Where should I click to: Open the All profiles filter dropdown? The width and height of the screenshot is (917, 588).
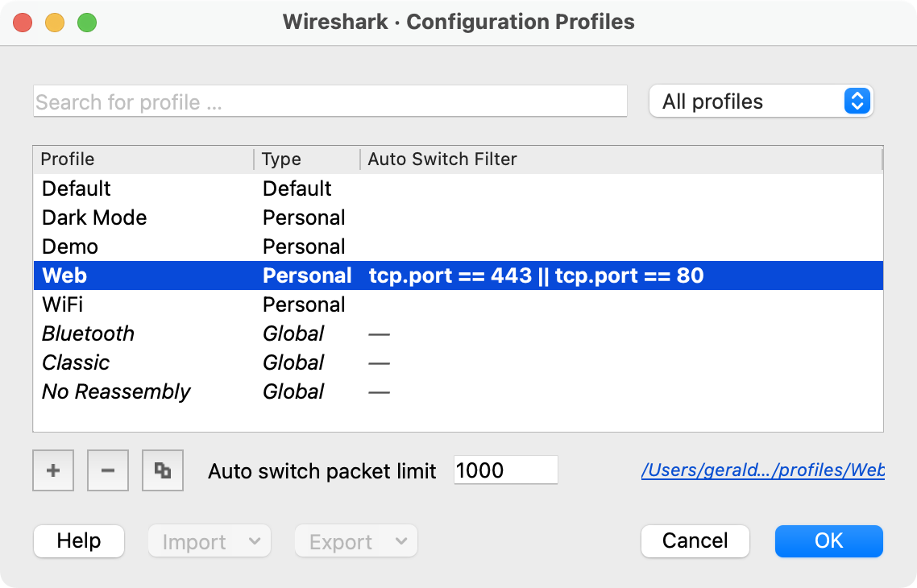tap(761, 101)
